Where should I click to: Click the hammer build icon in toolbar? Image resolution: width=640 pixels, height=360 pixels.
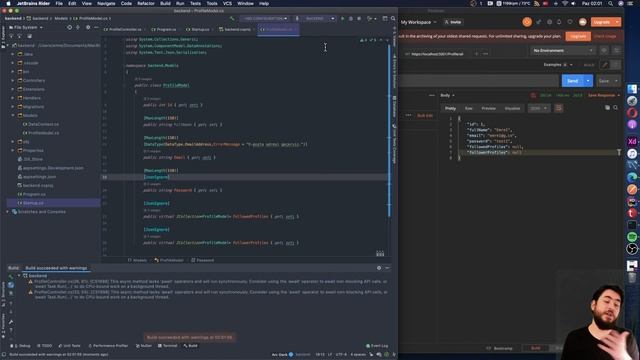[232, 18]
